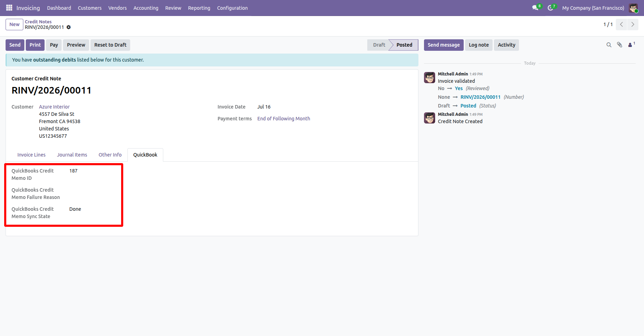The width and height of the screenshot is (644, 336).
Task: Open the Dashboard menu
Action: [59, 8]
